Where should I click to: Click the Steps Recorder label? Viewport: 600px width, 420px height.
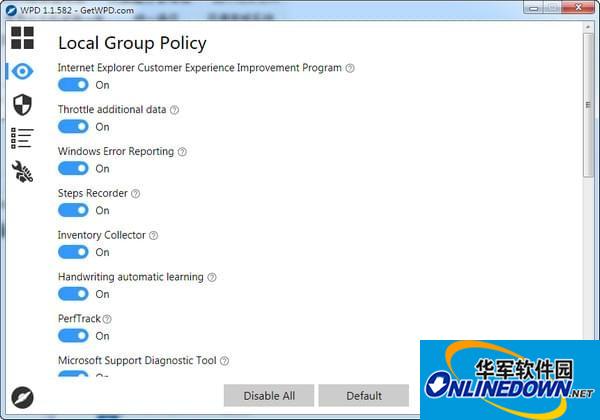coord(93,193)
